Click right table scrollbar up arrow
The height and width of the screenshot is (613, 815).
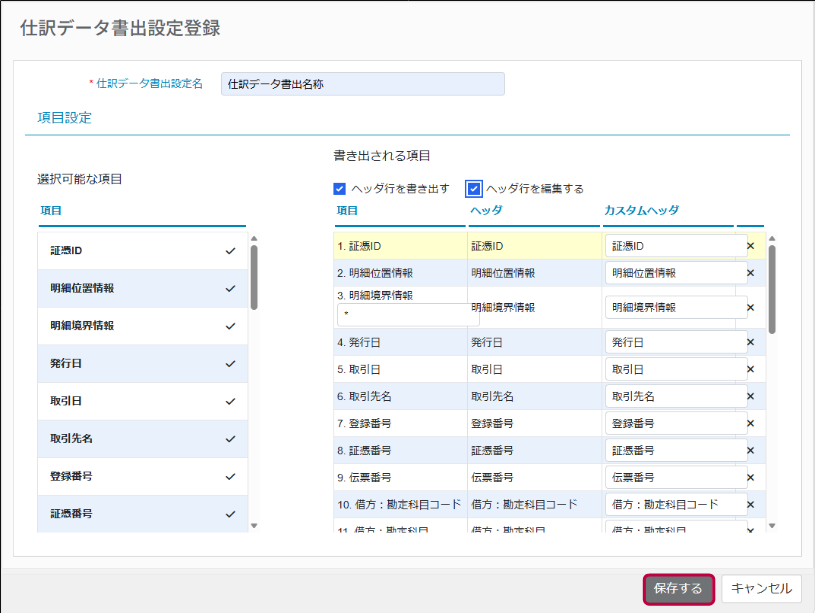click(772, 239)
